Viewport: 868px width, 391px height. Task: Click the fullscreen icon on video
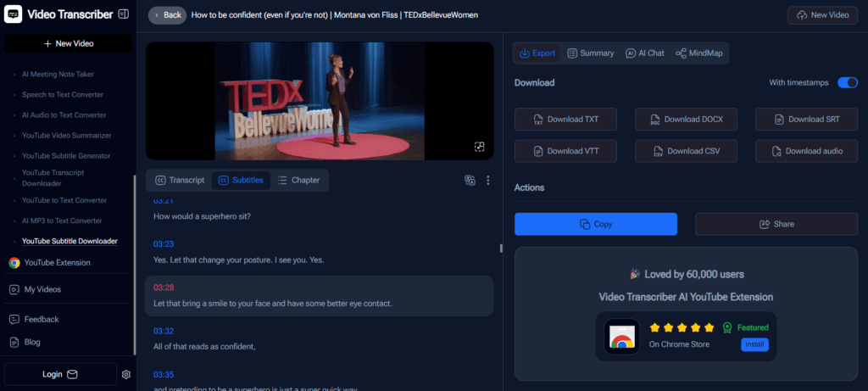[480, 146]
